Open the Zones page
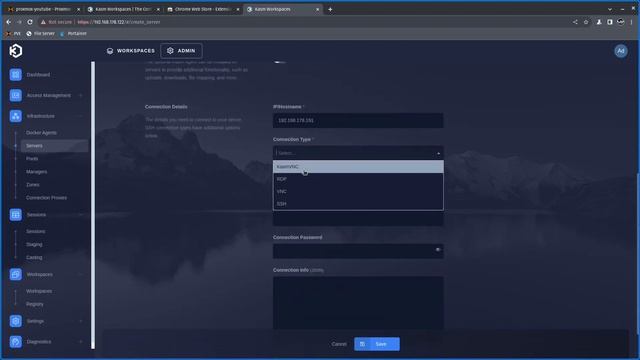 click(33, 185)
